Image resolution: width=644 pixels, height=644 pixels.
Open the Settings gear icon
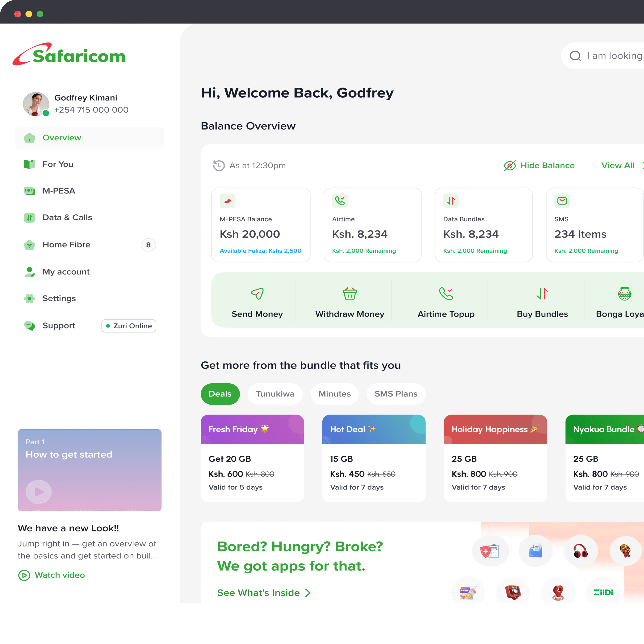[x=29, y=298]
